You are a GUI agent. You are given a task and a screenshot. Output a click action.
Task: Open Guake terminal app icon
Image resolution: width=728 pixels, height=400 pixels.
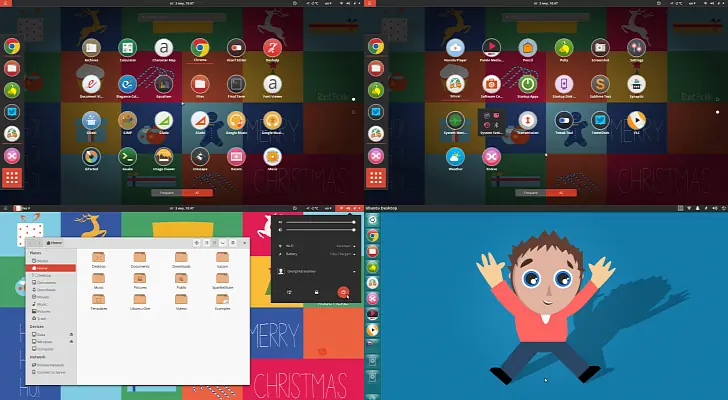(127, 157)
